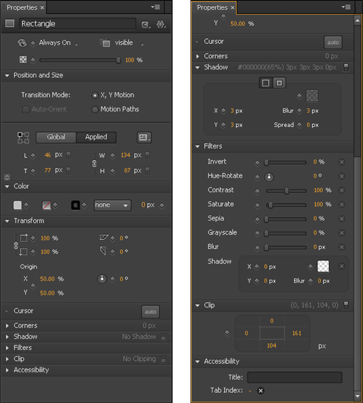Select Motion Paths radio button
This screenshot has width=363, height=403.
pos(95,109)
